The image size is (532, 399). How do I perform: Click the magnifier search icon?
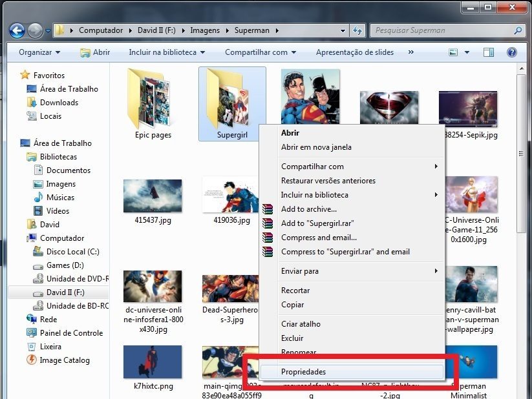point(518,30)
